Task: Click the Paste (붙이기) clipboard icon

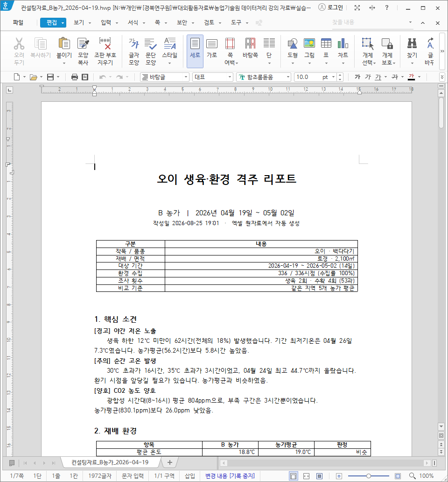Action: 64,44
